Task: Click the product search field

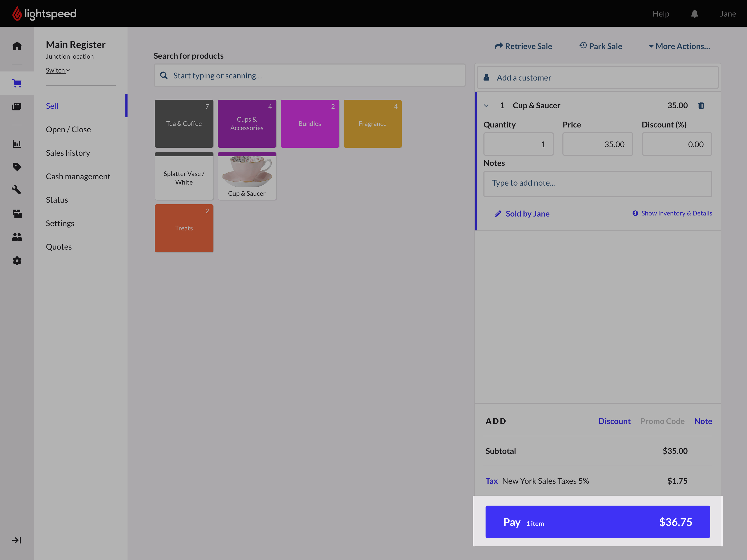Action: pos(309,76)
